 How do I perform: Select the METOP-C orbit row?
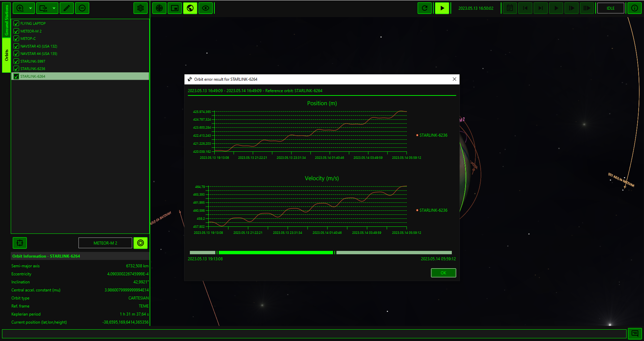(80, 39)
